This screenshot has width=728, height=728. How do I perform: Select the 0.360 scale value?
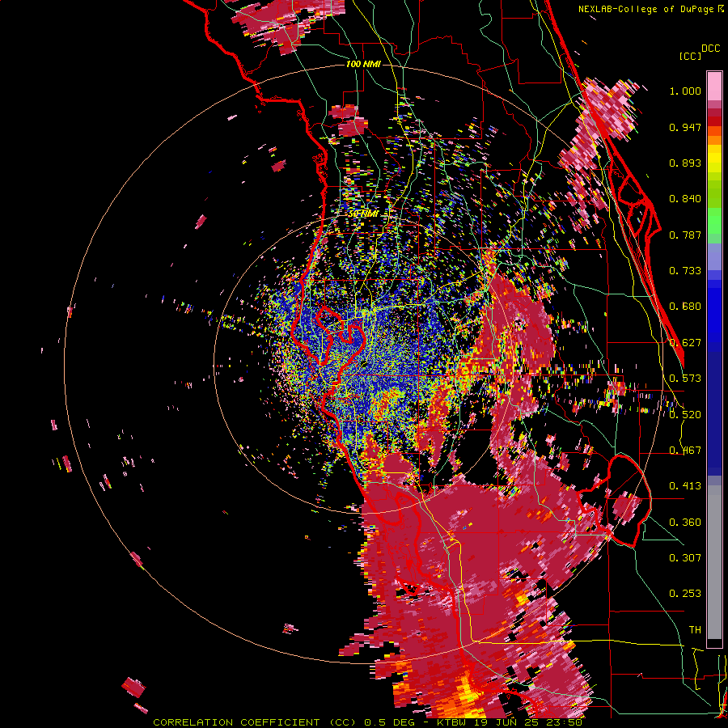point(685,523)
